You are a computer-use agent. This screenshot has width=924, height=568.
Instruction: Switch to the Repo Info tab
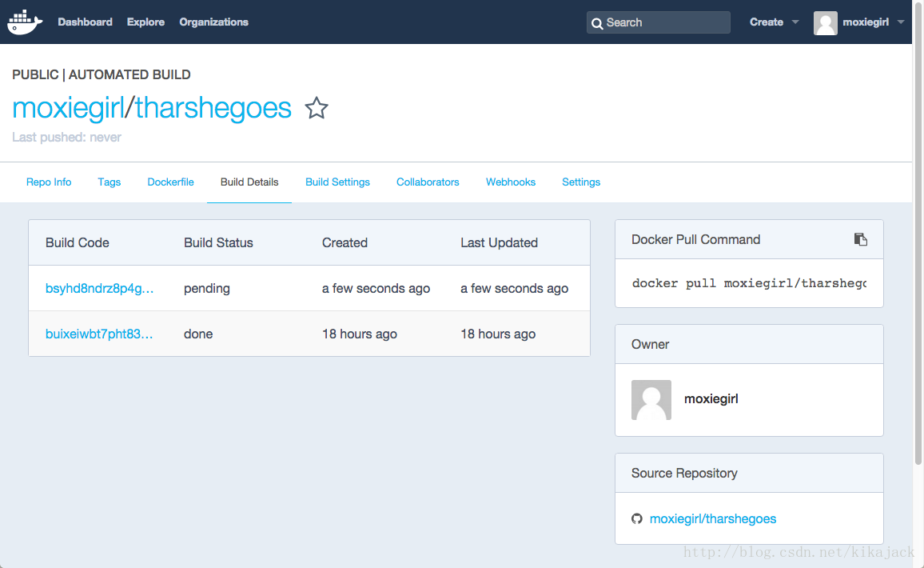coord(49,182)
